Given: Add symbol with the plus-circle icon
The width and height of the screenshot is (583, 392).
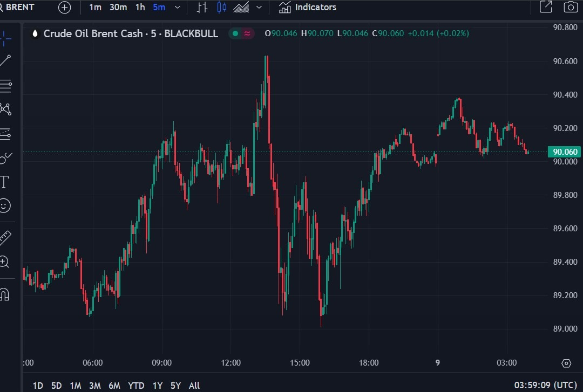Looking at the screenshot, I should pyautogui.click(x=64, y=7).
